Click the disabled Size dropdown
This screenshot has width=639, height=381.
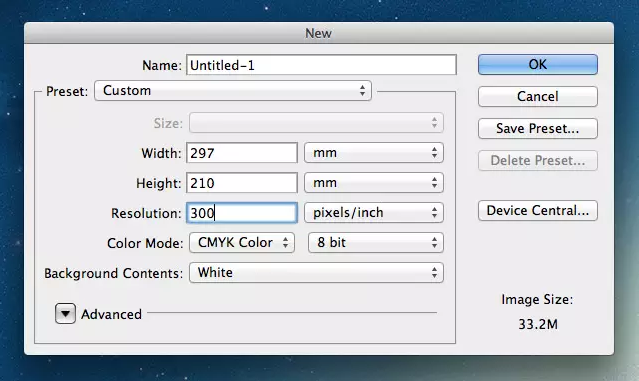(x=316, y=123)
